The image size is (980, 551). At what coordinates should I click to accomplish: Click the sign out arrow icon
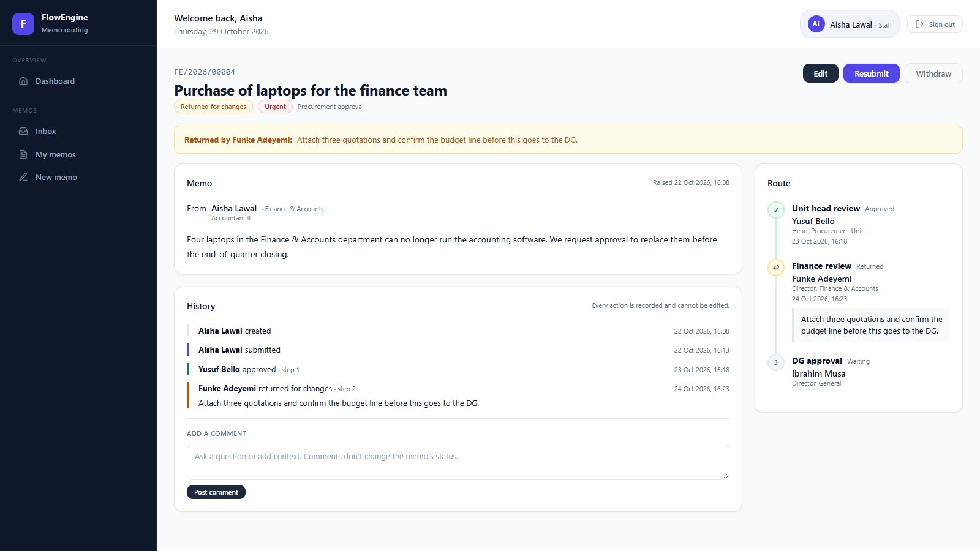[x=919, y=24]
